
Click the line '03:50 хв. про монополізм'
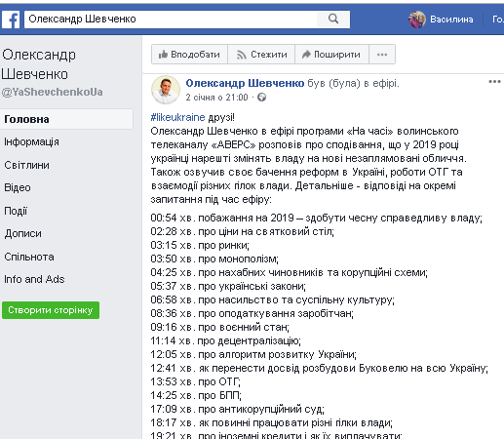214,259
